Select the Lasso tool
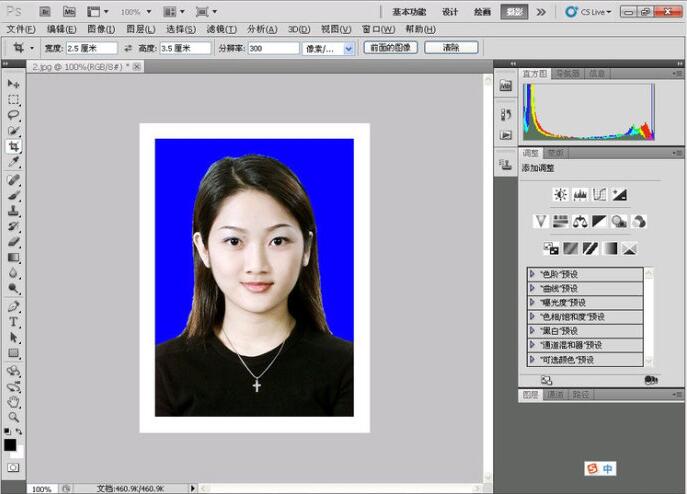The image size is (687, 494). pos(14,115)
